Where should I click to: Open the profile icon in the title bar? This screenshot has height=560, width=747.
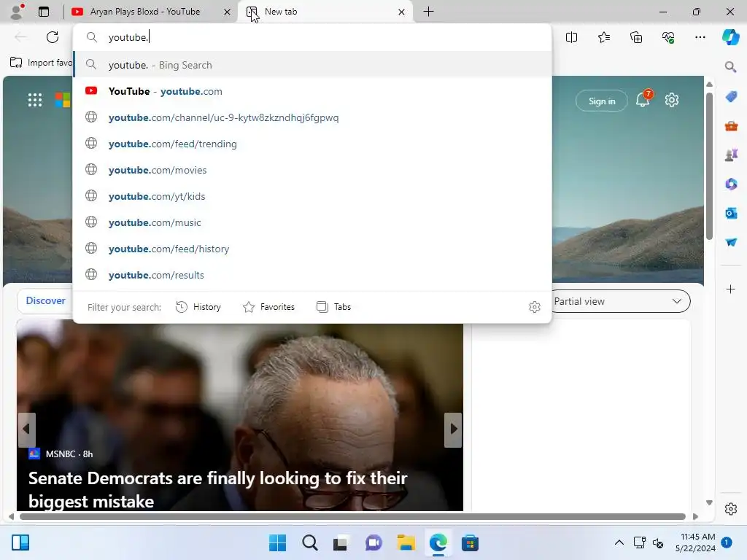point(17,12)
